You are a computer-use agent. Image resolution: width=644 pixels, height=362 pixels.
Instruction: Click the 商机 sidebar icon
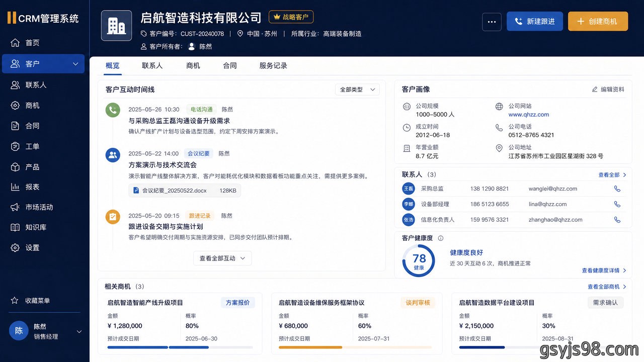[16, 106]
